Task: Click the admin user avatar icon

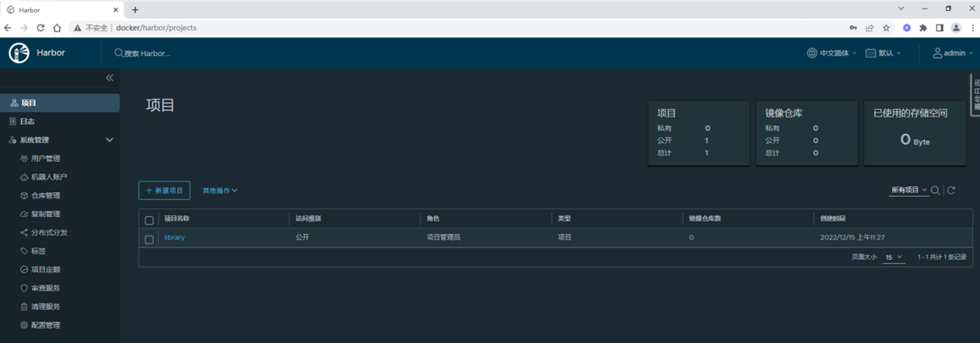Action: [x=937, y=53]
